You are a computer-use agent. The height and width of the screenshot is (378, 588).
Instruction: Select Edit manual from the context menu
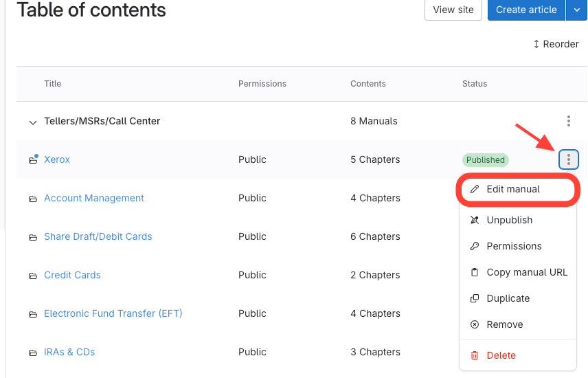tap(512, 189)
